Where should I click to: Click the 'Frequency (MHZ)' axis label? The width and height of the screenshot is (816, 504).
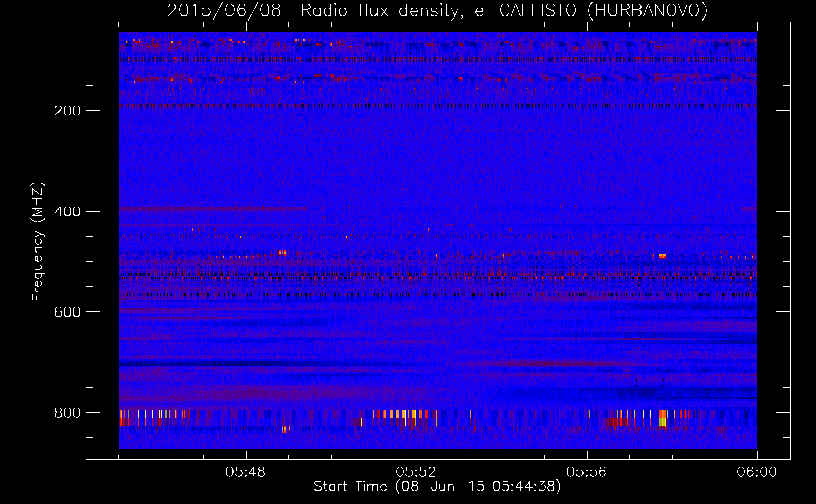pos(37,242)
